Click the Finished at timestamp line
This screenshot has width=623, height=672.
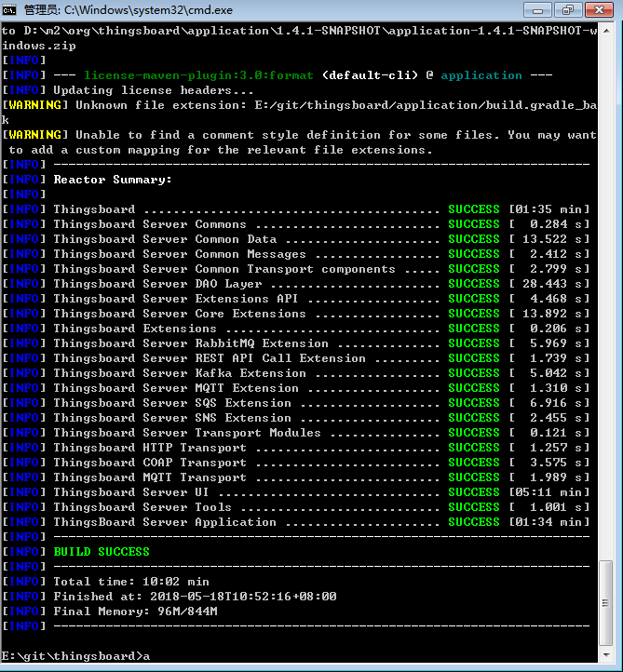(169, 596)
